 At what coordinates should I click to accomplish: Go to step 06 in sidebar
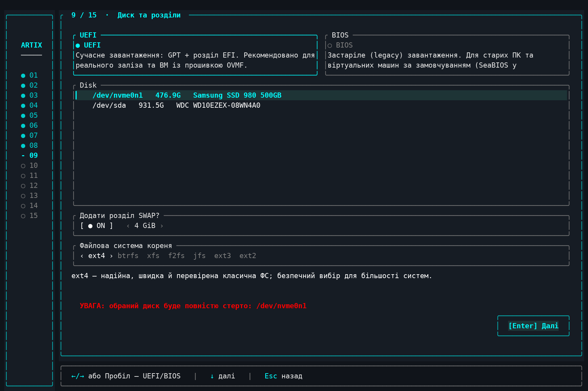coord(29,125)
